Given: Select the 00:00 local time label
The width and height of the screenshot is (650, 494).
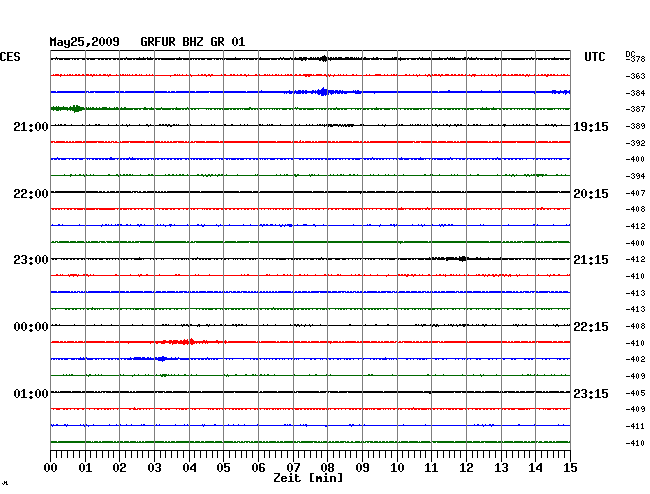Looking at the screenshot, I should point(31,327).
